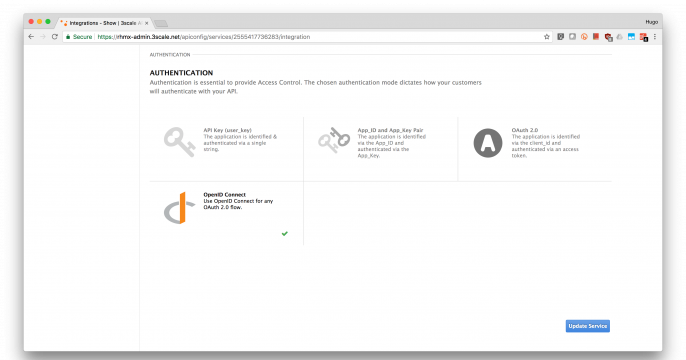Image resolution: width=686 pixels, height=360 pixels.
Task: Click the Update Service button
Action: pyautogui.click(x=588, y=326)
